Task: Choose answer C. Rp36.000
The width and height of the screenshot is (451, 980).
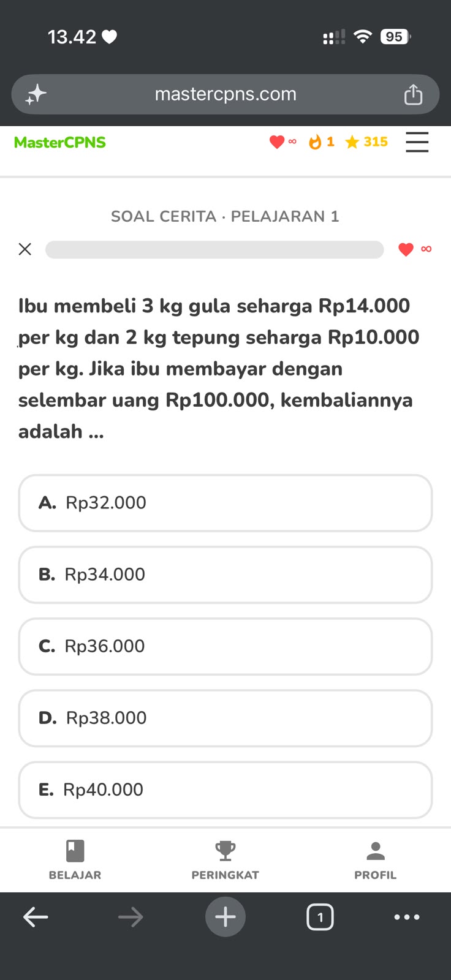Action: pyautogui.click(x=225, y=646)
